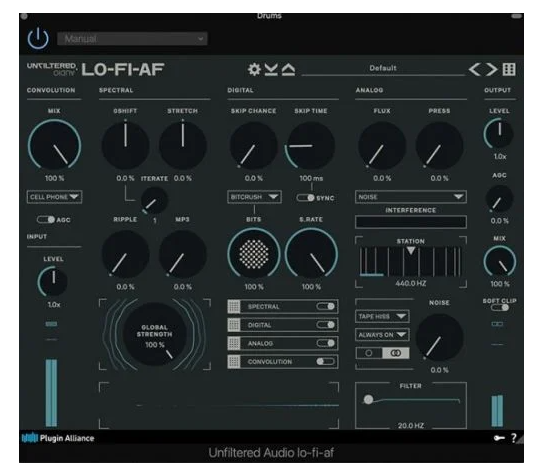Toggle the plugin power bypass icon
Image resolution: width=542 pixels, height=473 pixels.
pos(38,38)
